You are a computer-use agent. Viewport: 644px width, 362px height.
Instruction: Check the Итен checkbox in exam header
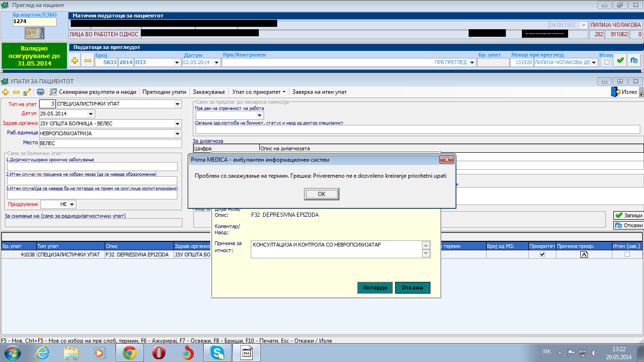607,62
